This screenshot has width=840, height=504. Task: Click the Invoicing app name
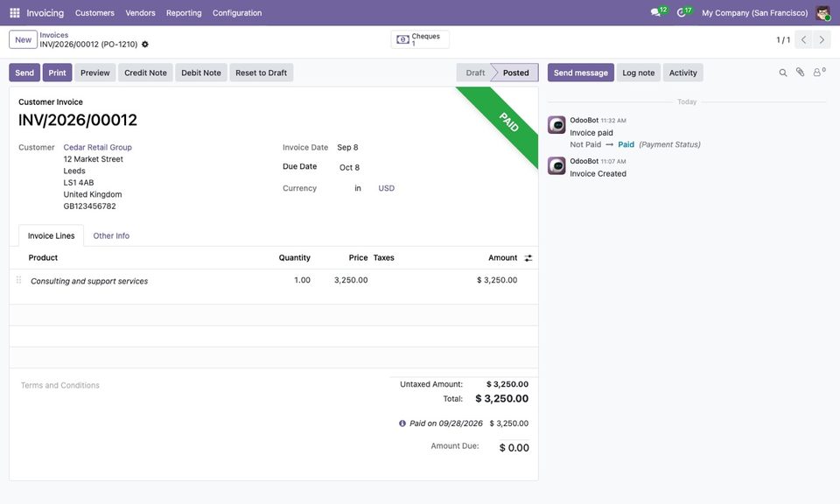pyautogui.click(x=45, y=13)
